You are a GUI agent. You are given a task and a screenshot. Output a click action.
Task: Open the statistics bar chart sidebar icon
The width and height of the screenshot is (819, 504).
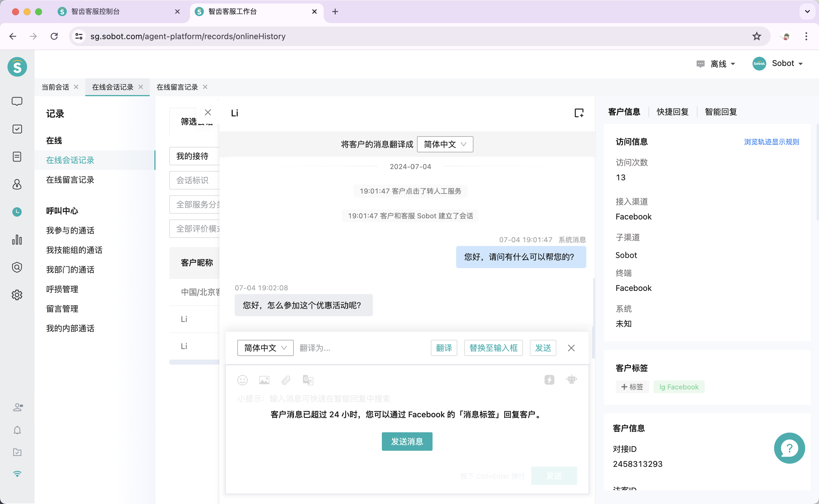coord(17,239)
